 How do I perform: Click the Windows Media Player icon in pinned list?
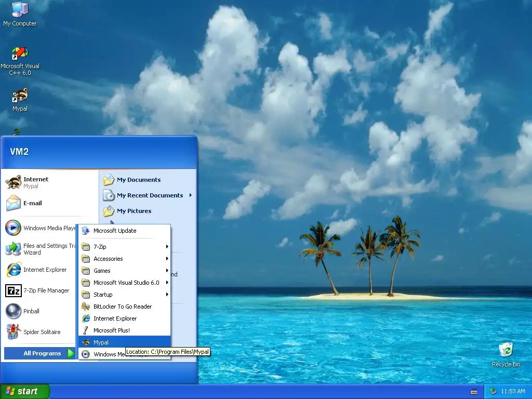click(13, 228)
